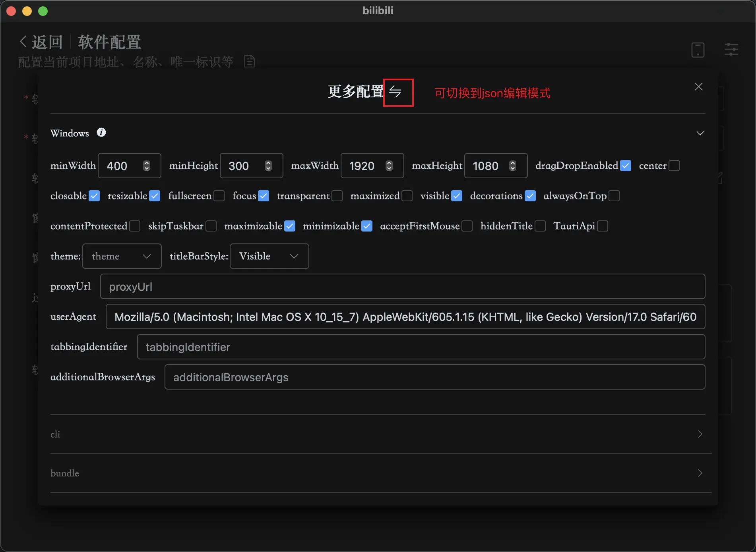
Task: Click the 返回 back arrow
Action: coord(24,42)
